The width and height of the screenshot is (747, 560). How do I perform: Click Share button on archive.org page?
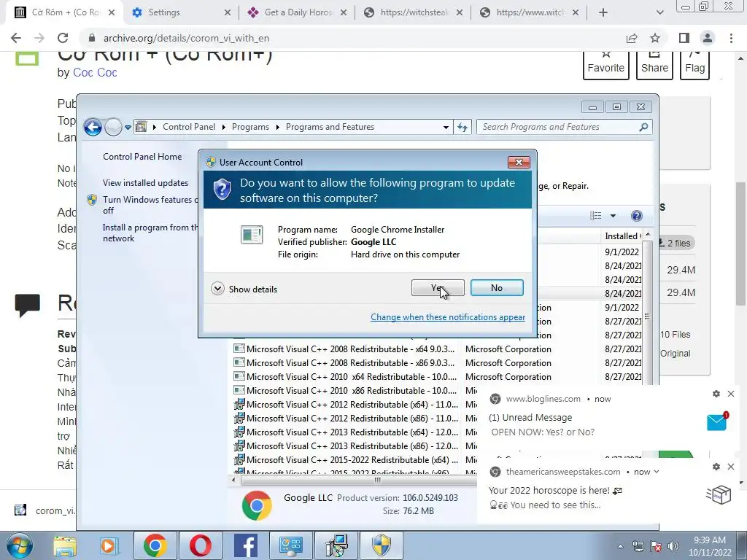click(x=654, y=65)
